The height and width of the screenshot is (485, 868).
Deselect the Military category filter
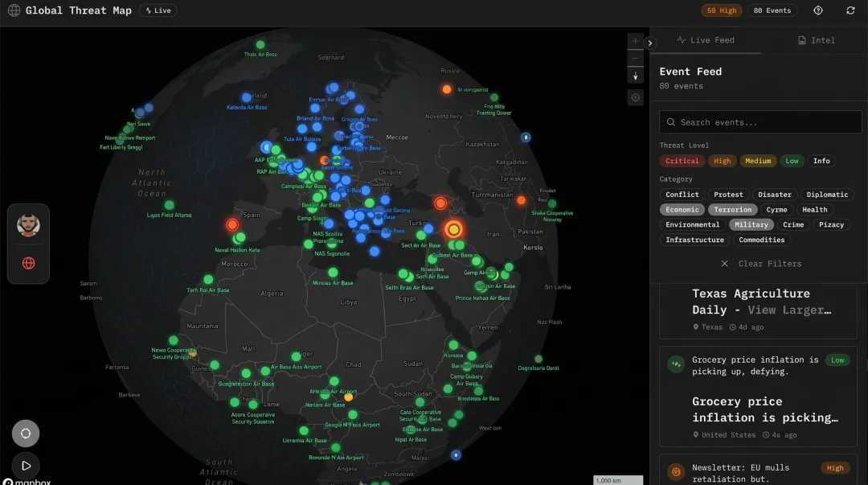(x=751, y=224)
